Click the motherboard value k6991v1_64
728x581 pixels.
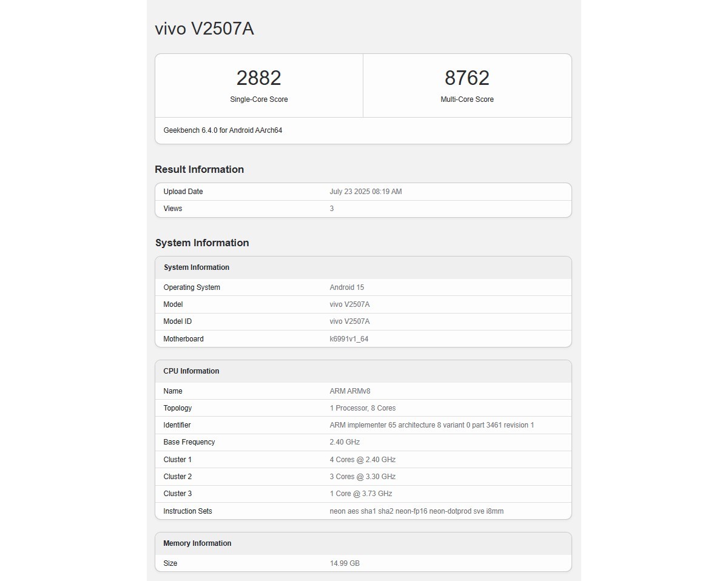point(349,339)
